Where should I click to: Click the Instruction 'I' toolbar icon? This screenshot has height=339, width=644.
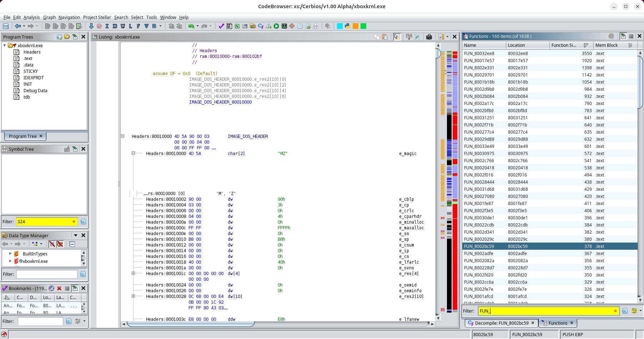[107, 26]
